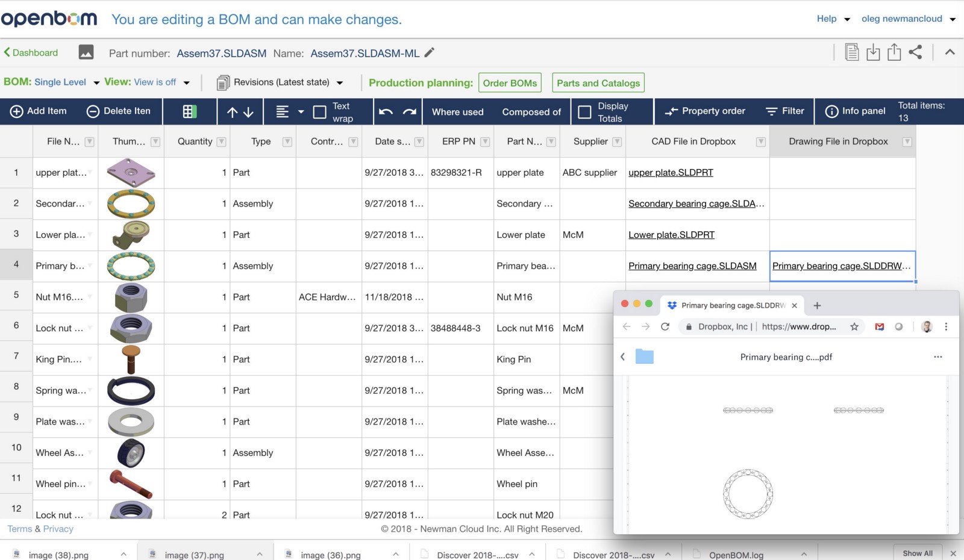
Task: Switch to the Primary bearing cage.SLDDRW browser tab
Action: tap(731, 305)
